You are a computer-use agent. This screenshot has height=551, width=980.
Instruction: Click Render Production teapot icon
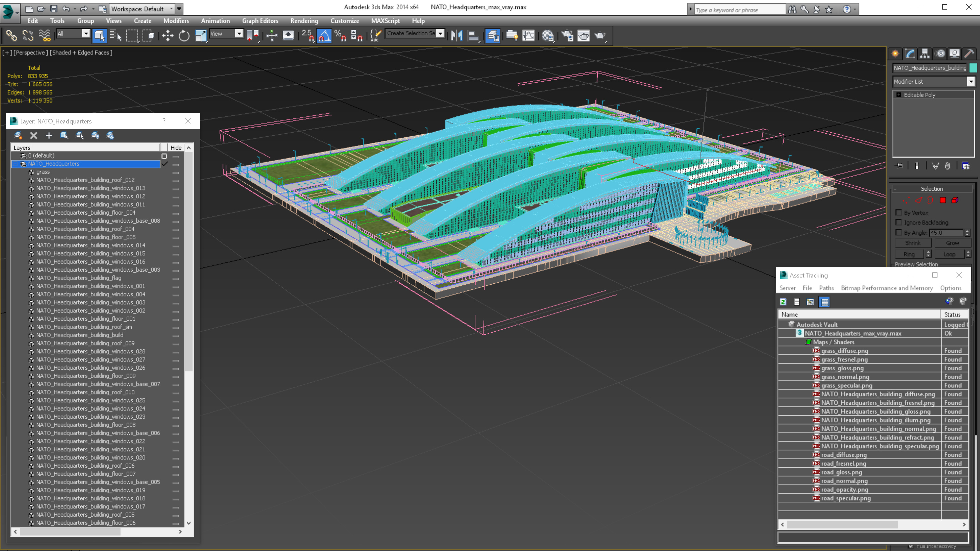[x=600, y=35]
